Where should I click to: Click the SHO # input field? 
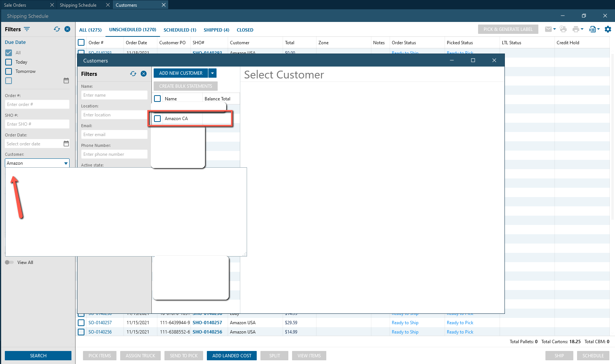click(x=37, y=124)
